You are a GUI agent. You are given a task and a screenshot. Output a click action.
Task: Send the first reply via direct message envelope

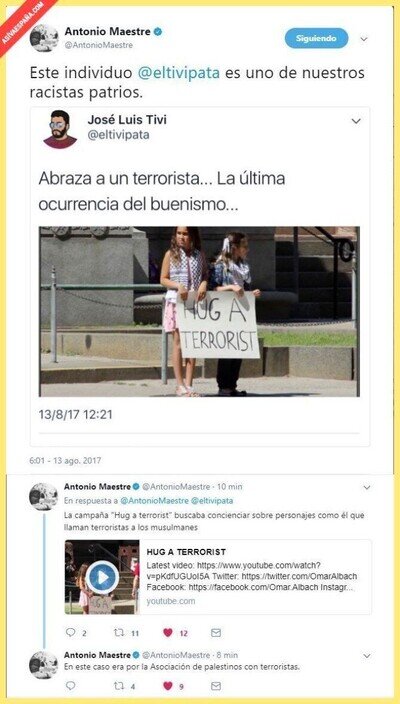(x=216, y=633)
